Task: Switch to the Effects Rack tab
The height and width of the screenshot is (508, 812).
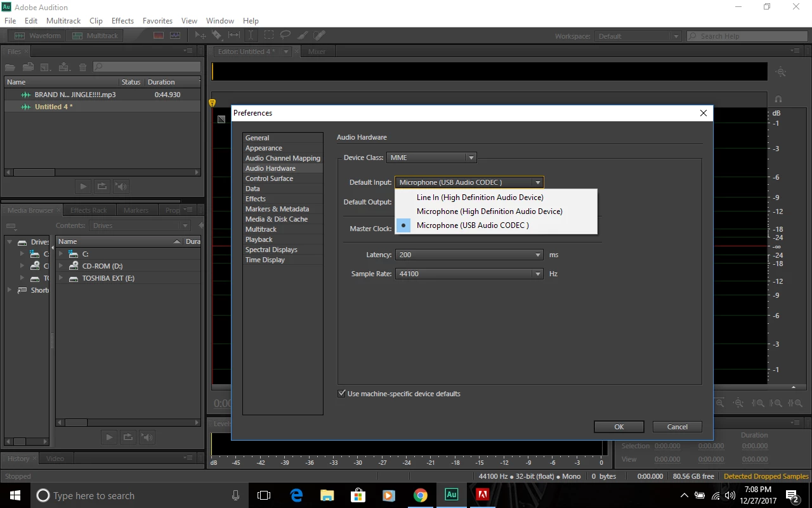Action: coord(88,210)
